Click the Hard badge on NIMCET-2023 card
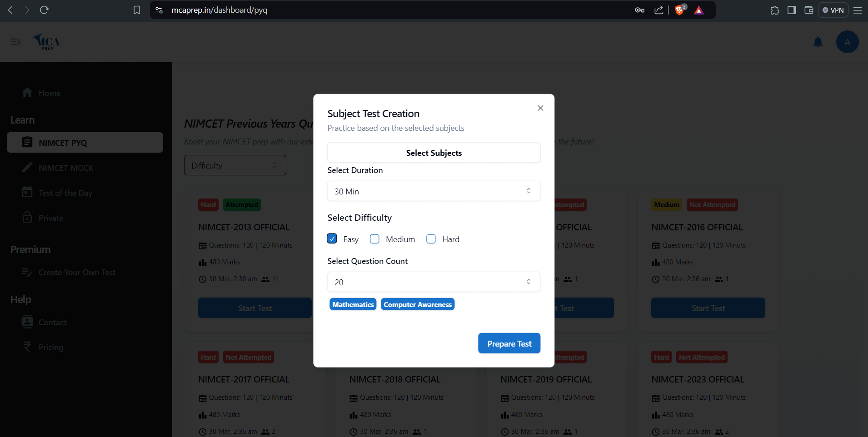Screen dimensions: 868x437 pos(661,357)
